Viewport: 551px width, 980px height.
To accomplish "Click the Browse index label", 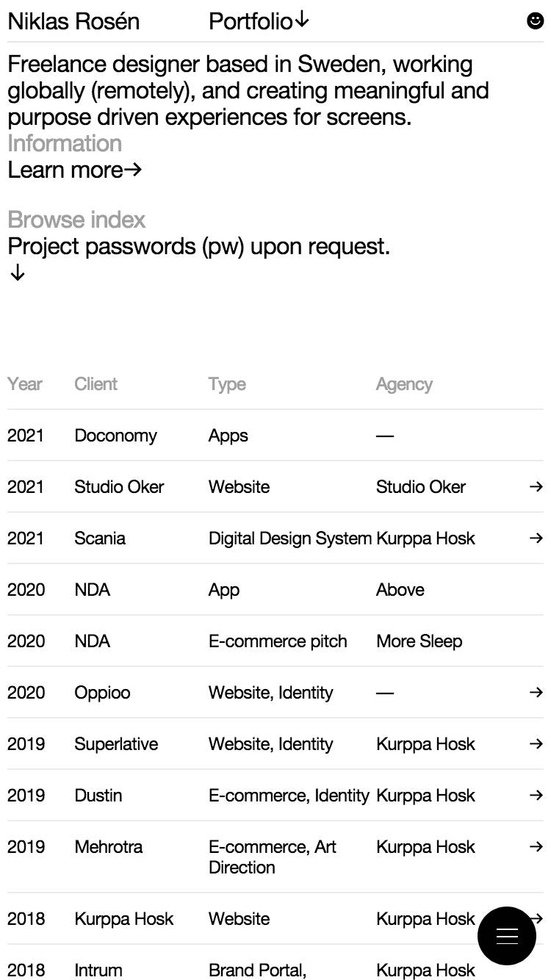I will pos(76,220).
